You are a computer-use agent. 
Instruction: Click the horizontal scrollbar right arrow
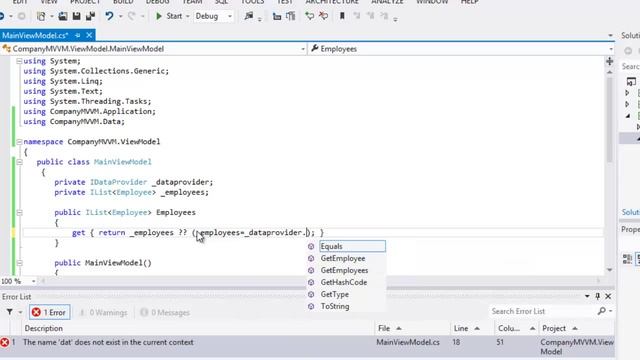point(598,281)
